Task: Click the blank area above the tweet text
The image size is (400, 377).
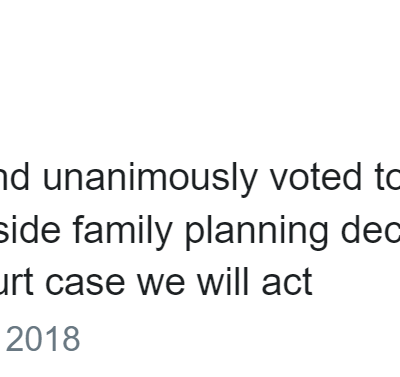Action: tap(200, 77)
